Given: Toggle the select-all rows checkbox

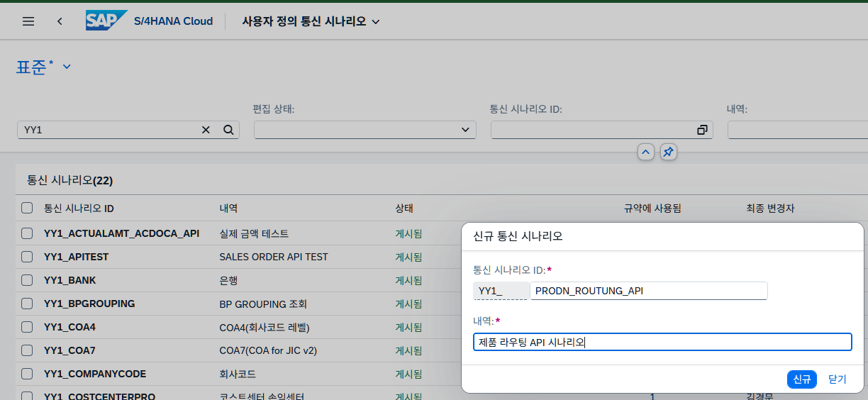Looking at the screenshot, I should coord(27,208).
